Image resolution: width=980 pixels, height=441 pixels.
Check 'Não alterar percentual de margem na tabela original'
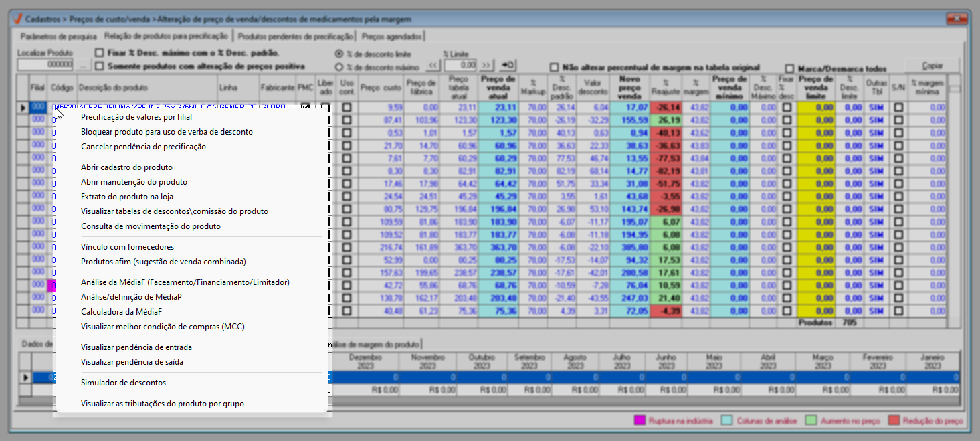pyautogui.click(x=554, y=68)
